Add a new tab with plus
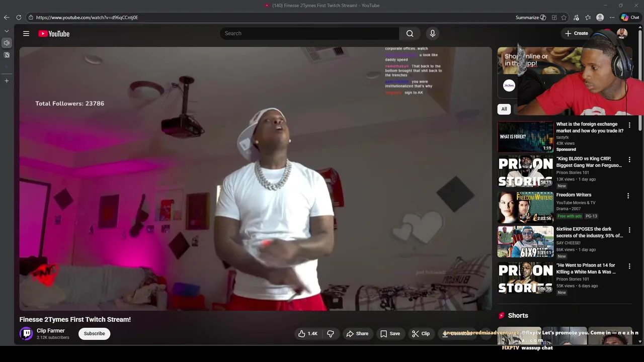The width and height of the screenshot is (644, 362). tap(7, 80)
